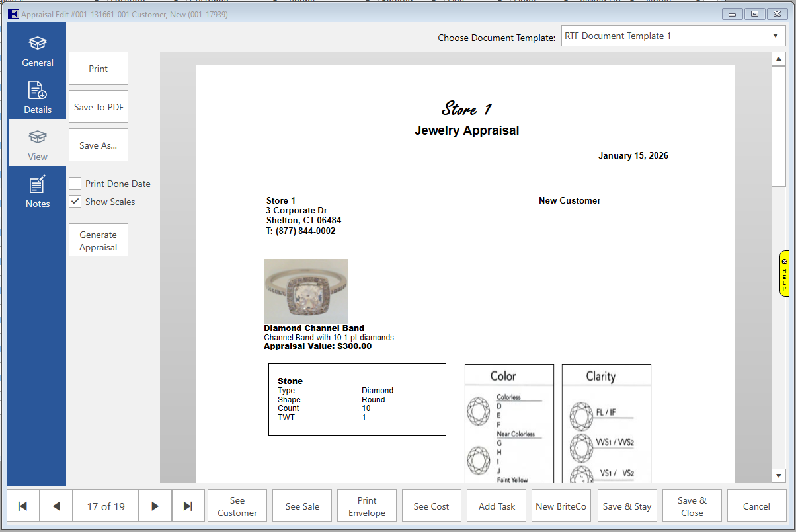This screenshot has height=532, width=796.
Task: Open the Details section icon
Action: [38, 91]
